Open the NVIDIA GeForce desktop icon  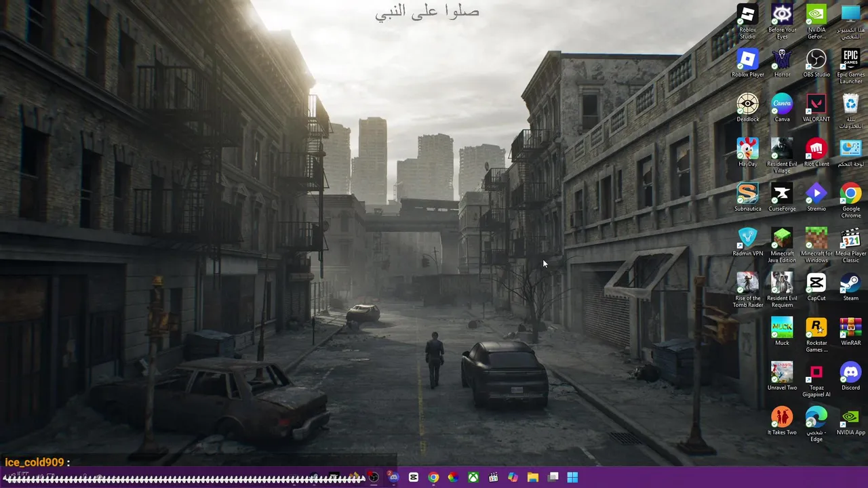[x=816, y=20]
